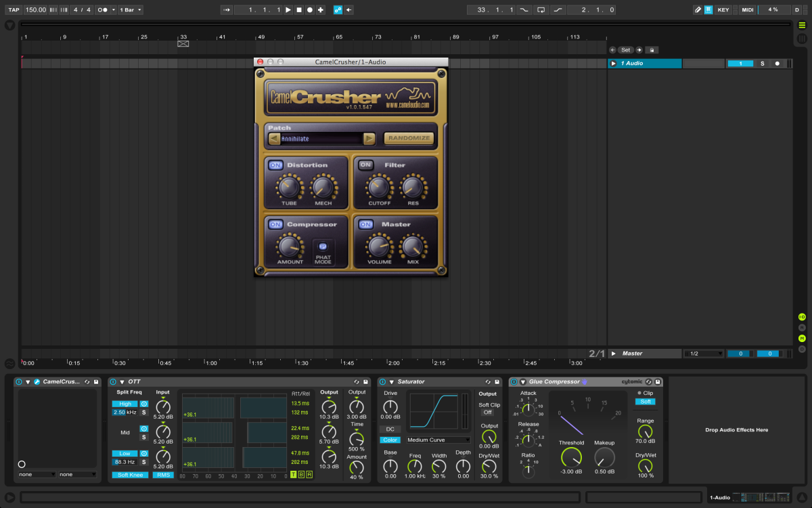Screen dimensions: 812x508
Task: Toggle the CamelCrusher device activator
Action: (19, 382)
